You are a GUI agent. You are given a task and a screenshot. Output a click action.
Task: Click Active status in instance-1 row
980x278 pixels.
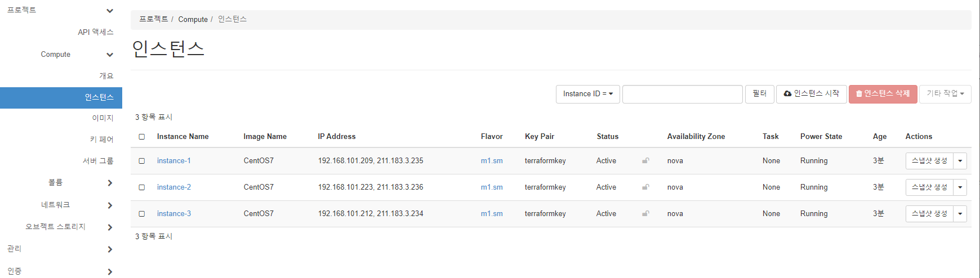[x=606, y=161]
